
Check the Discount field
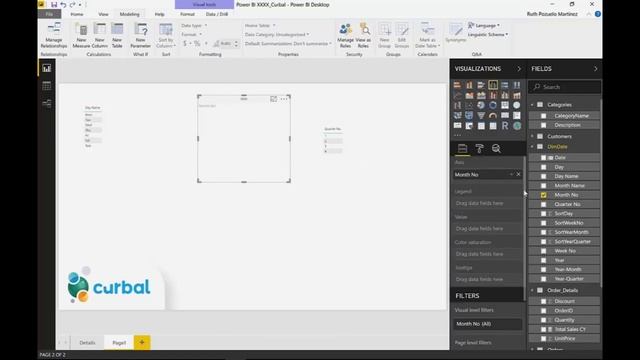tap(543, 301)
